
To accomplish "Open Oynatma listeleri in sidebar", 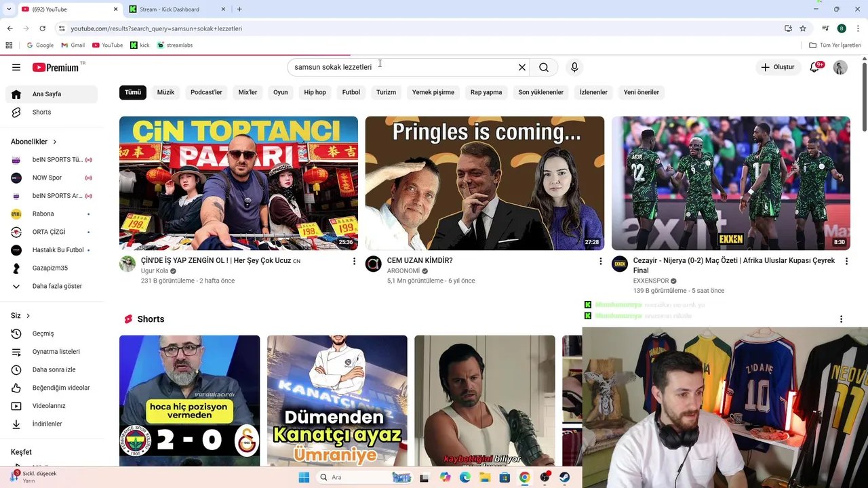I will coord(51,352).
